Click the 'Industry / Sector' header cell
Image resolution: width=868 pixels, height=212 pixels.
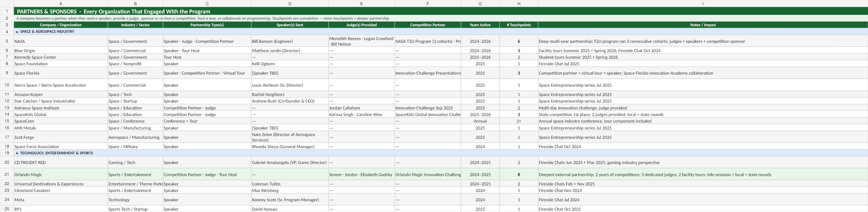135,25
